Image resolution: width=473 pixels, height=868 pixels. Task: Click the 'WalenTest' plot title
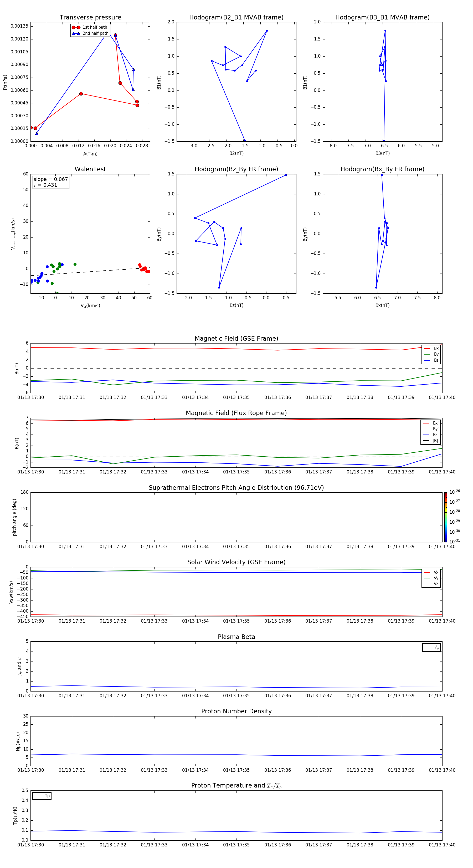click(90, 169)
